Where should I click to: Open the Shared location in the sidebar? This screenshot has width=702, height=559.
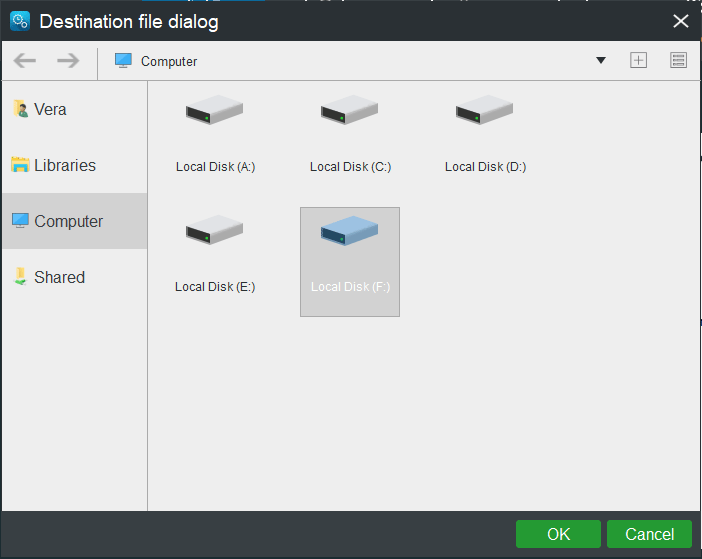[74, 277]
